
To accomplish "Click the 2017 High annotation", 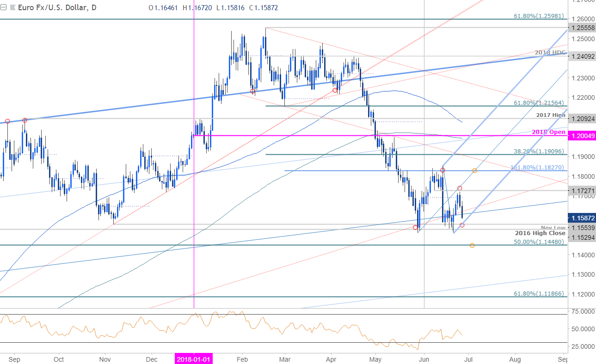I will pyautogui.click(x=551, y=115).
